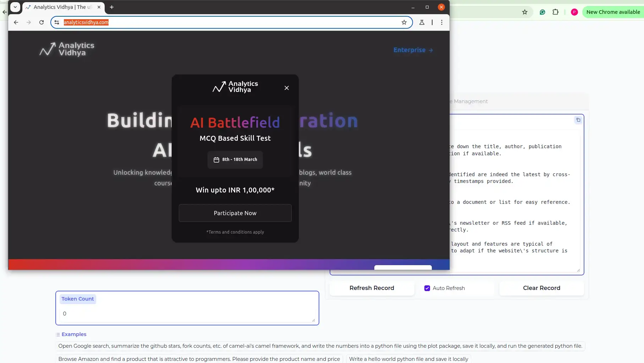Image resolution: width=644 pixels, height=363 pixels.
Task: Click the back arrow in browser
Action: (16, 22)
